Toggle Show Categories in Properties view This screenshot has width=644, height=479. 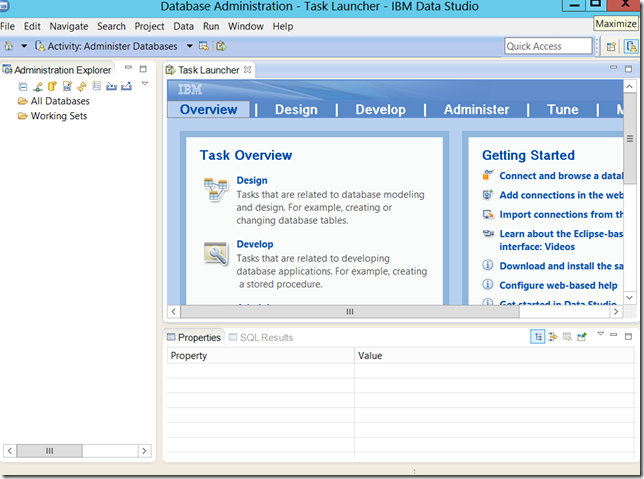(538, 337)
